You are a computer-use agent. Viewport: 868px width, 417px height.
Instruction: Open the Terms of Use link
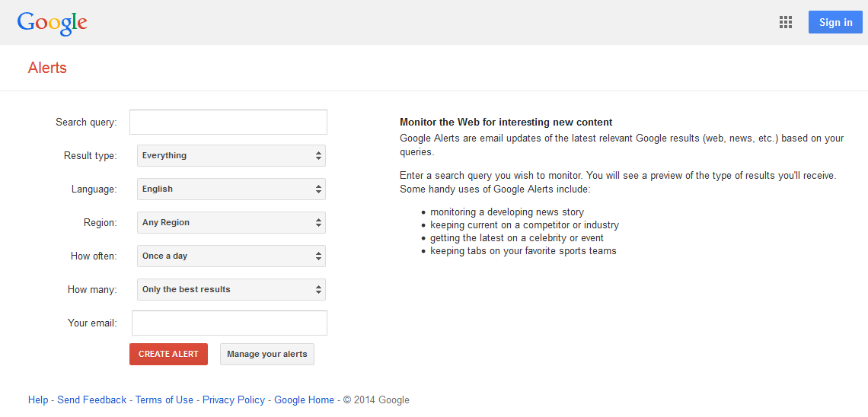[164, 400]
